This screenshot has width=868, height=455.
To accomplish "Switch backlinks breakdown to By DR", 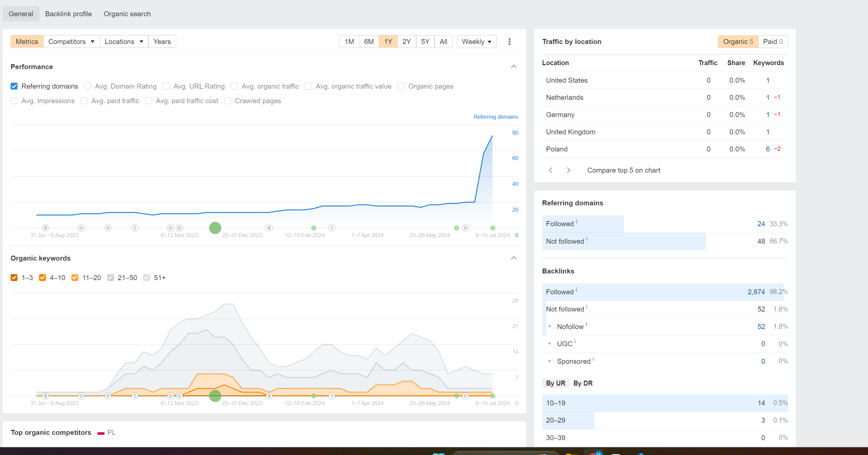I will tap(583, 383).
